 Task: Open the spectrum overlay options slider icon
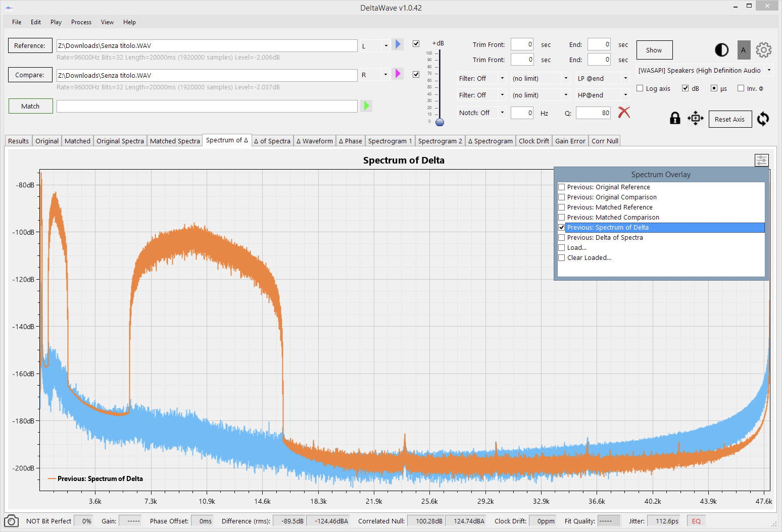[x=761, y=161]
